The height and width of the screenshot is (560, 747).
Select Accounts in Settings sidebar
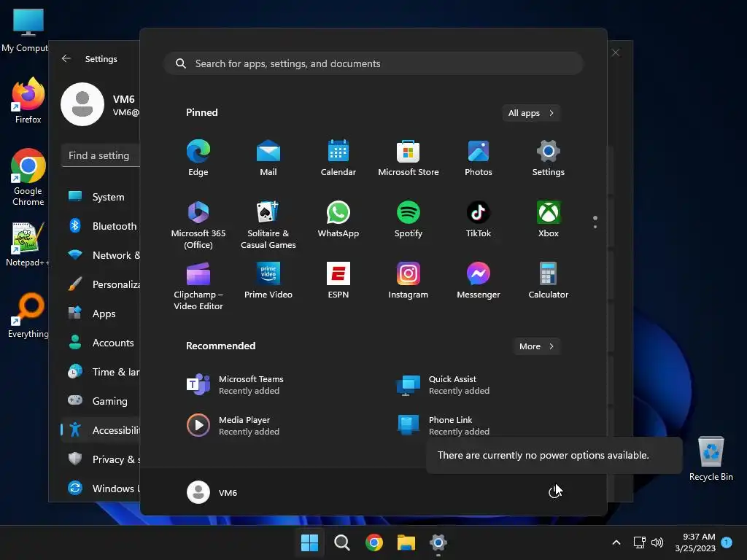pyautogui.click(x=101, y=343)
